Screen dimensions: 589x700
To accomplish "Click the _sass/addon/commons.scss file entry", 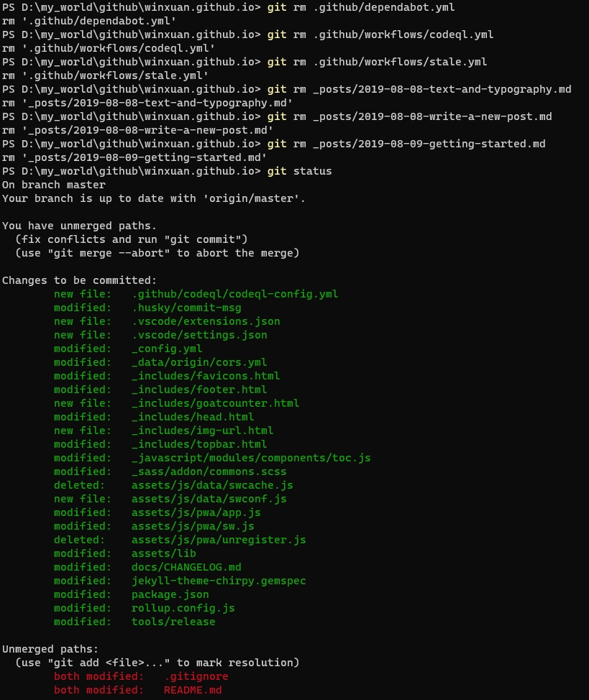I will tap(209, 471).
